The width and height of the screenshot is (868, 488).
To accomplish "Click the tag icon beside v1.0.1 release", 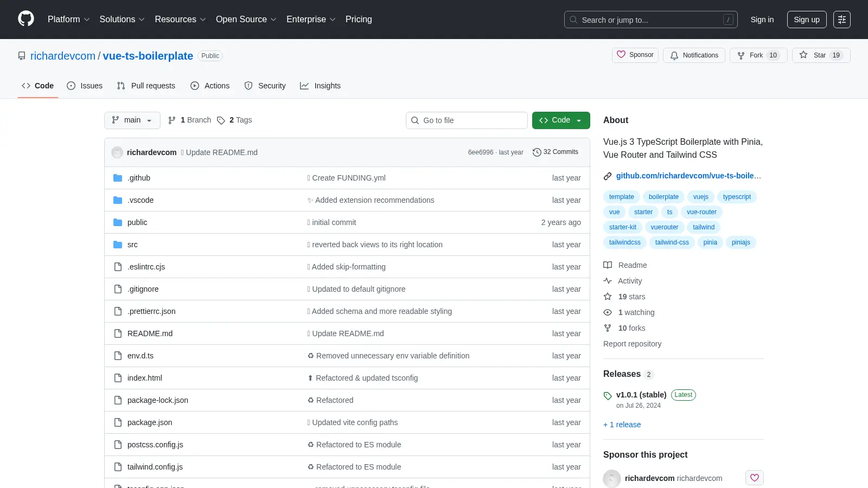I will pyautogui.click(x=608, y=396).
